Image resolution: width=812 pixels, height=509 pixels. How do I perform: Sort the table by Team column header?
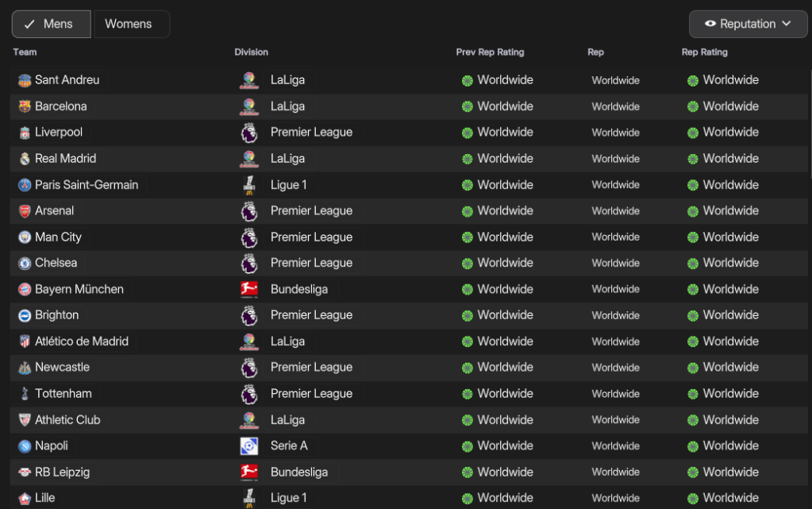[25, 52]
